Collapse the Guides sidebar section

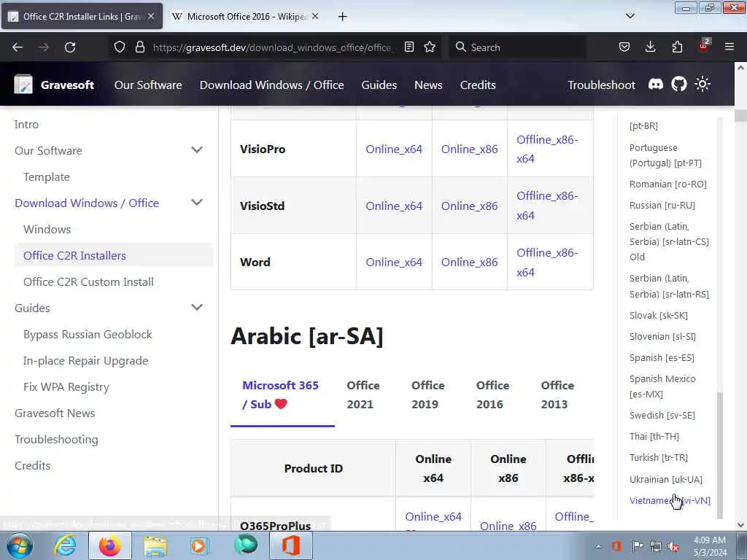197,307
